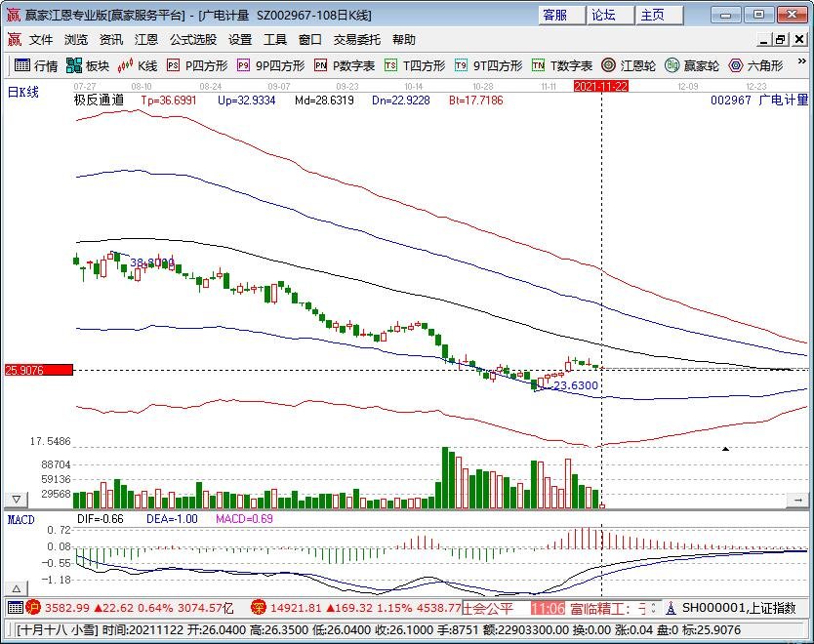The width and height of the screenshot is (814, 644).
Task: Open the 板块 sector icon
Action: pos(88,66)
